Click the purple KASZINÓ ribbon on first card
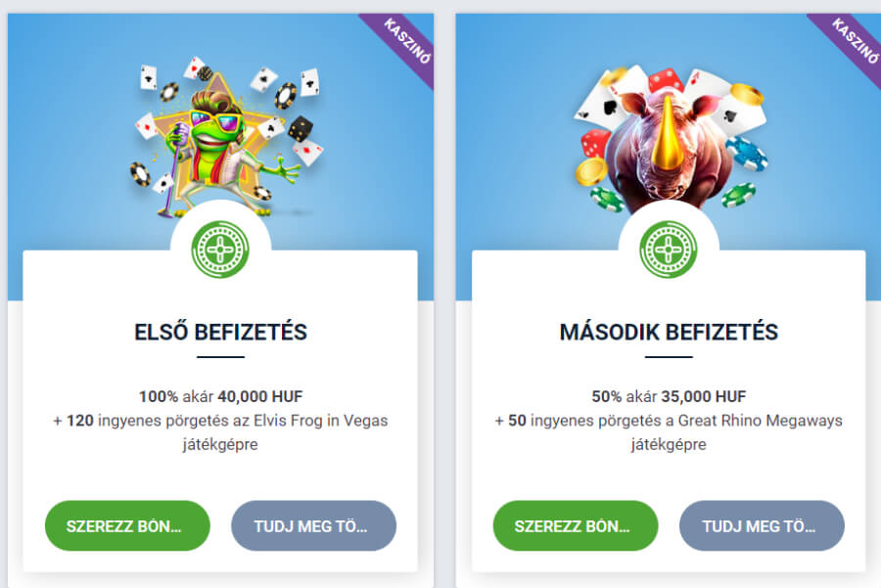 tap(402, 45)
